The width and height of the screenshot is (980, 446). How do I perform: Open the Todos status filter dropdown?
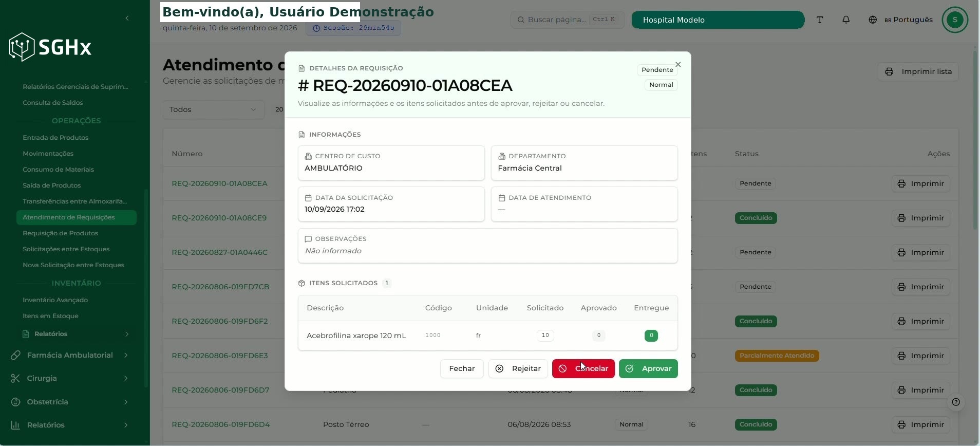point(213,109)
